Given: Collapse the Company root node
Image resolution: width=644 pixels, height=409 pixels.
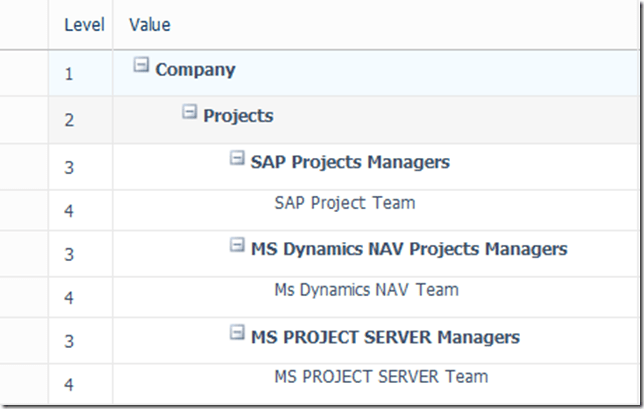Looking at the screenshot, I should click(x=141, y=66).
